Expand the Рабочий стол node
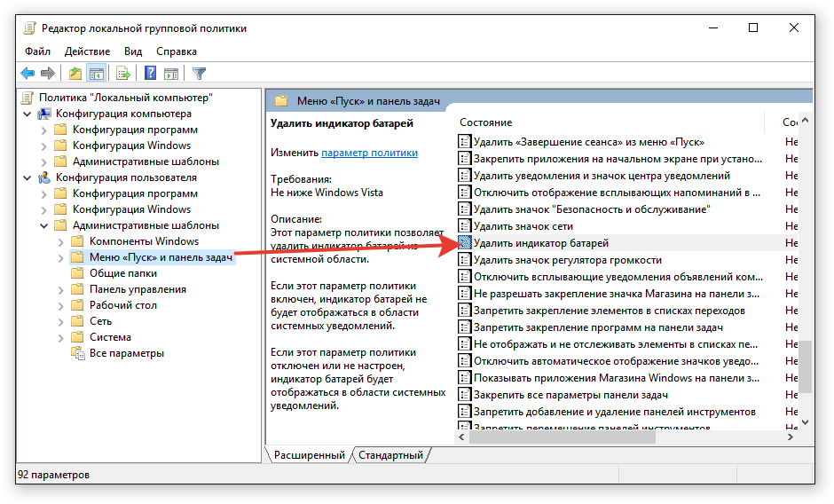 click(x=60, y=306)
